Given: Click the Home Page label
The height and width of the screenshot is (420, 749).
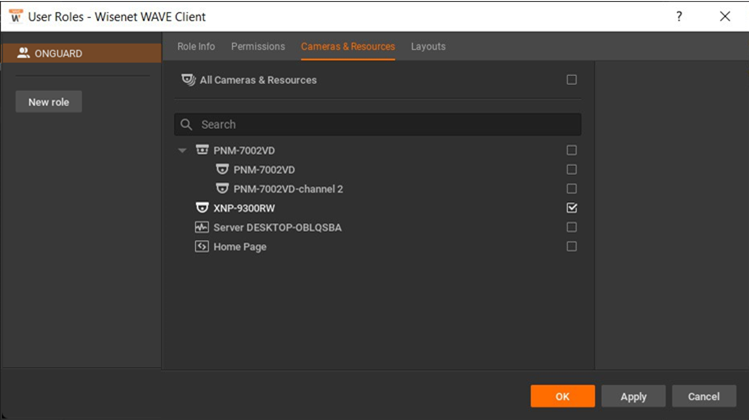Looking at the screenshot, I should coord(240,247).
